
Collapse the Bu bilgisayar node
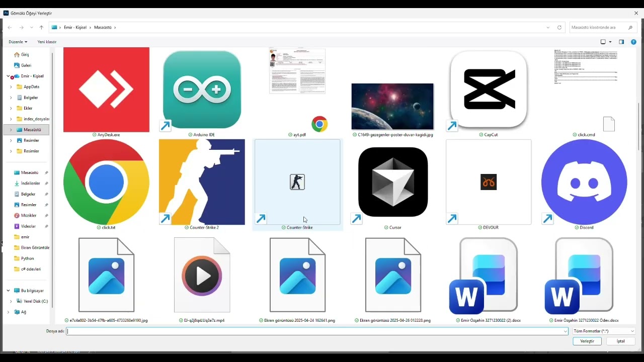click(9, 291)
